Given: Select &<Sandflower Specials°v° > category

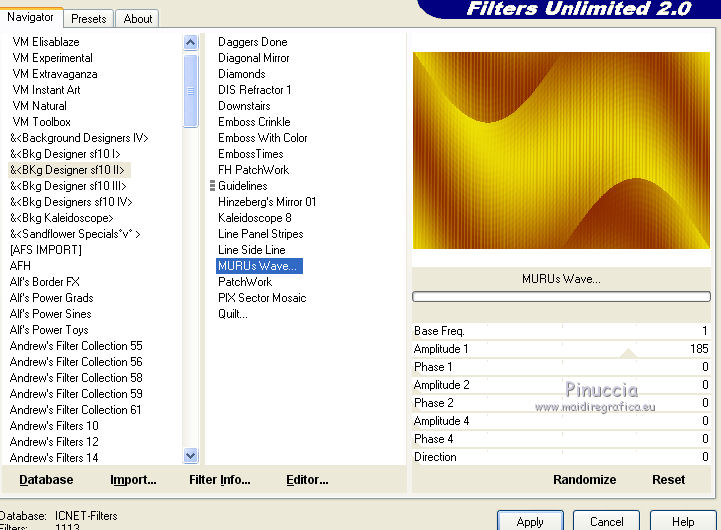Looking at the screenshot, I should (x=75, y=234).
